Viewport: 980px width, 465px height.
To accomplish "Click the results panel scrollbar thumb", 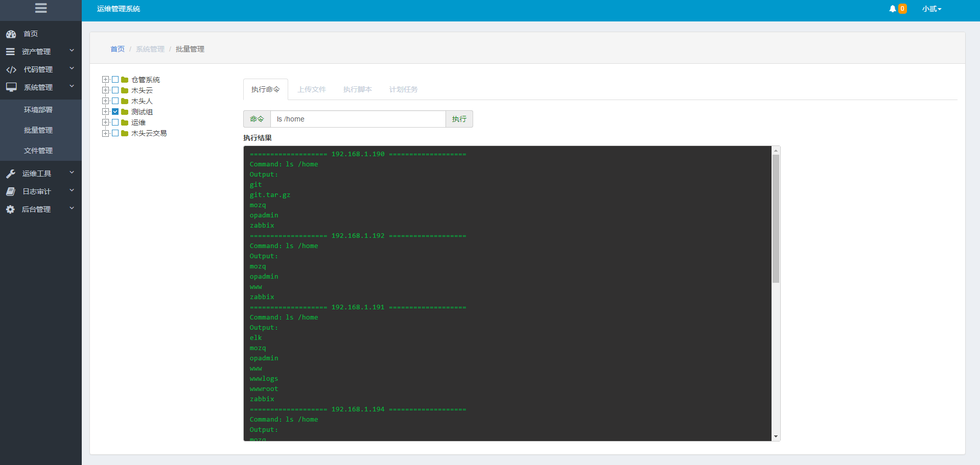I will tap(776, 218).
